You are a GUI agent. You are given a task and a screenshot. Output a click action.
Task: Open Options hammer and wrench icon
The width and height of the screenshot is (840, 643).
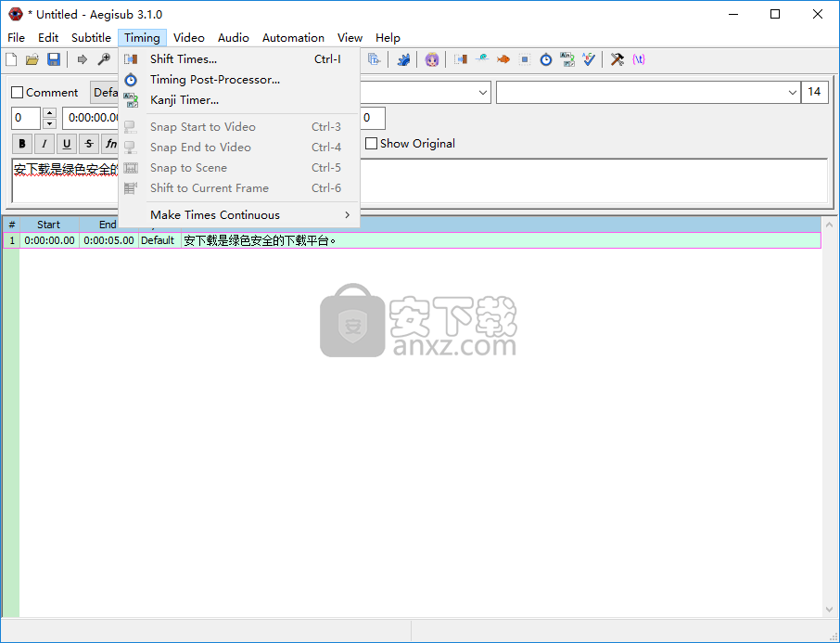pyautogui.click(x=617, y=59)
